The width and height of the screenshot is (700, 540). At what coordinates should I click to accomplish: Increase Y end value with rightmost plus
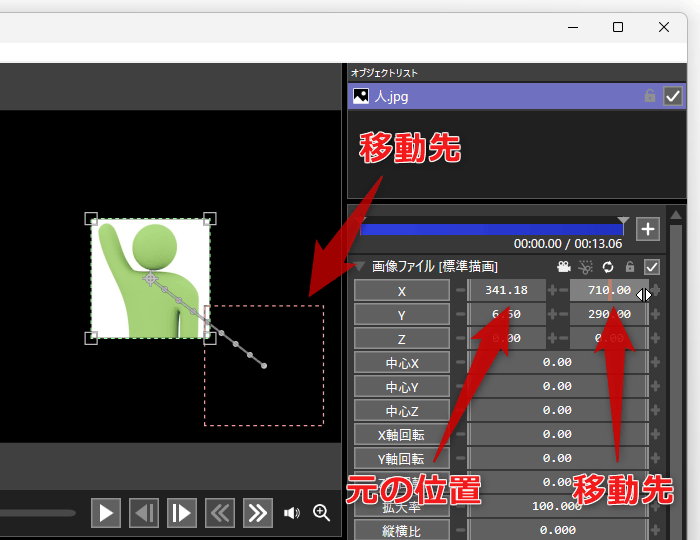[x=655, y=314]
